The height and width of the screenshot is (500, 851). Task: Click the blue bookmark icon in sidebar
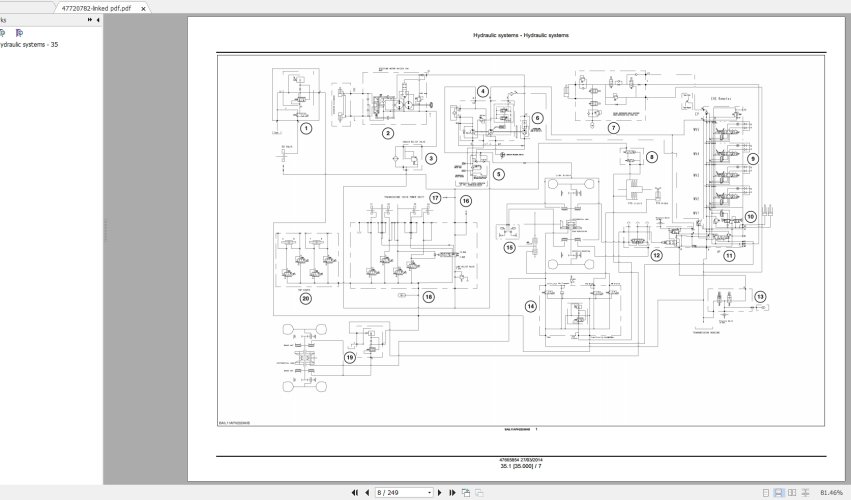click(3, 32)
